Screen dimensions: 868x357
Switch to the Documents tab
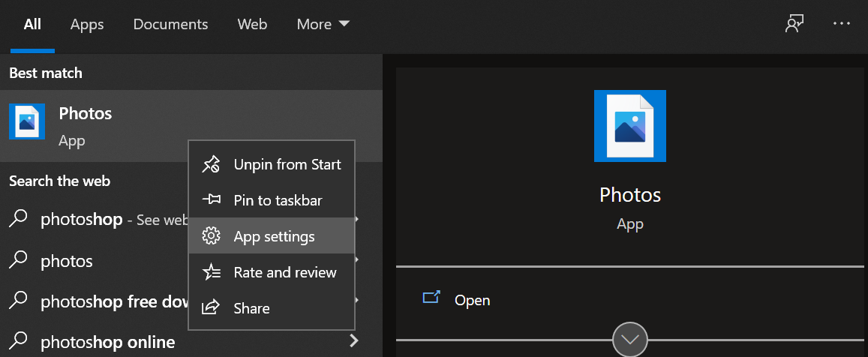pyautogui.click(x=170, y=24)
